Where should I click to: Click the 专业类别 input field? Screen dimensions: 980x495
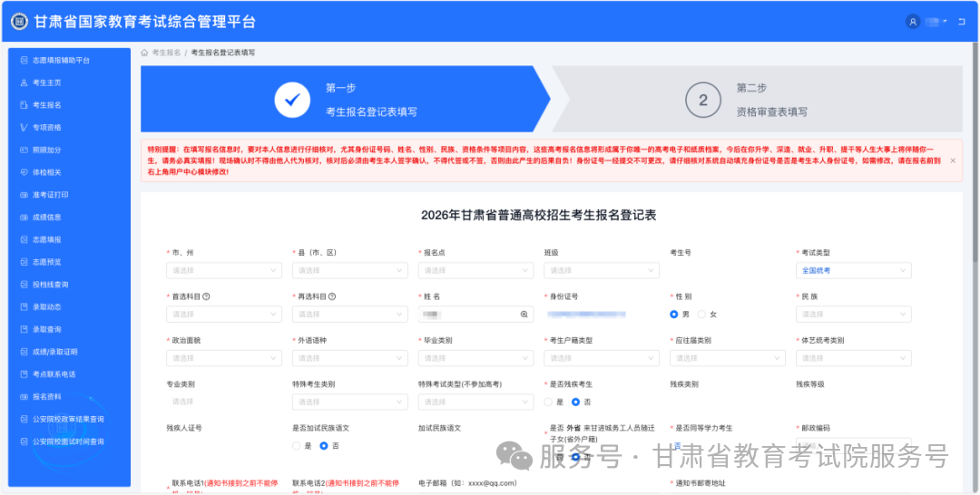pos(223,402)
